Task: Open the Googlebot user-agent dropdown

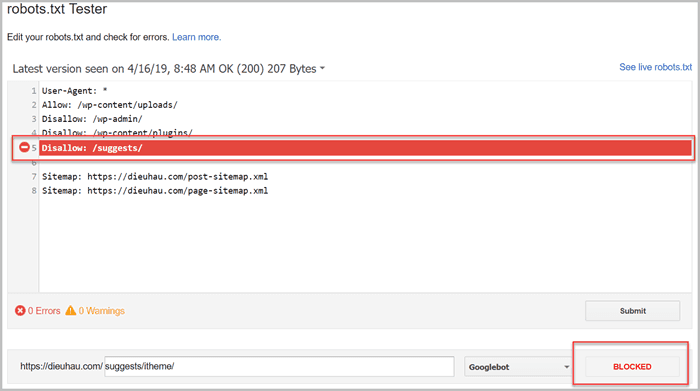Action: (518, 366)
